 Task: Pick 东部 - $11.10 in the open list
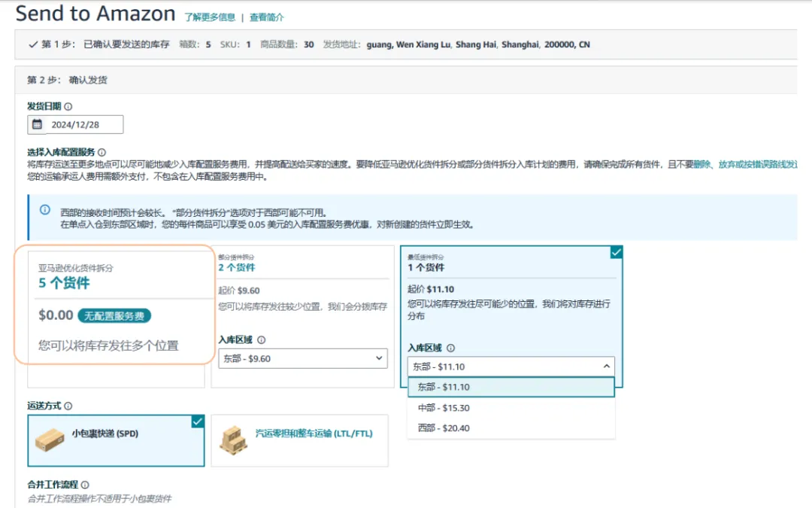pos(444,387)
